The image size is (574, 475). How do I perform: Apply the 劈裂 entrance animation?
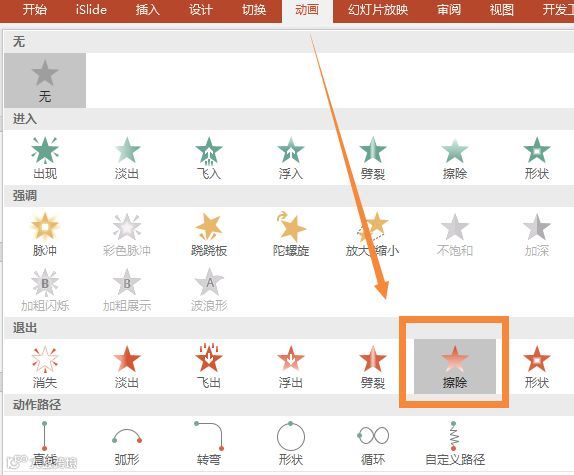pos(373,157)
